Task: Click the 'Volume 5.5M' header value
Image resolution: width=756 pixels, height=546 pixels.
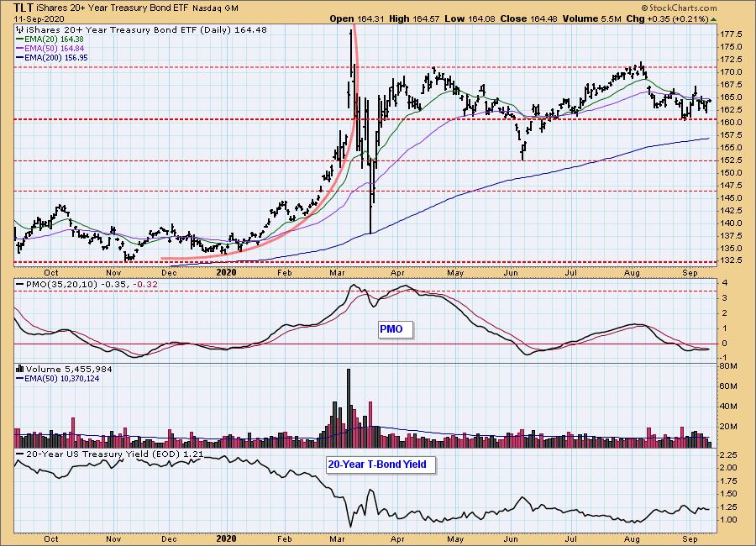Action: (x=591, y=18)
